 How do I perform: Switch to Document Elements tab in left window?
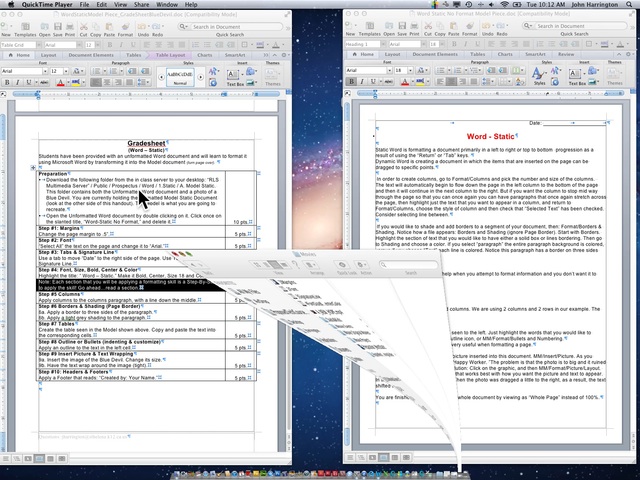91,55
